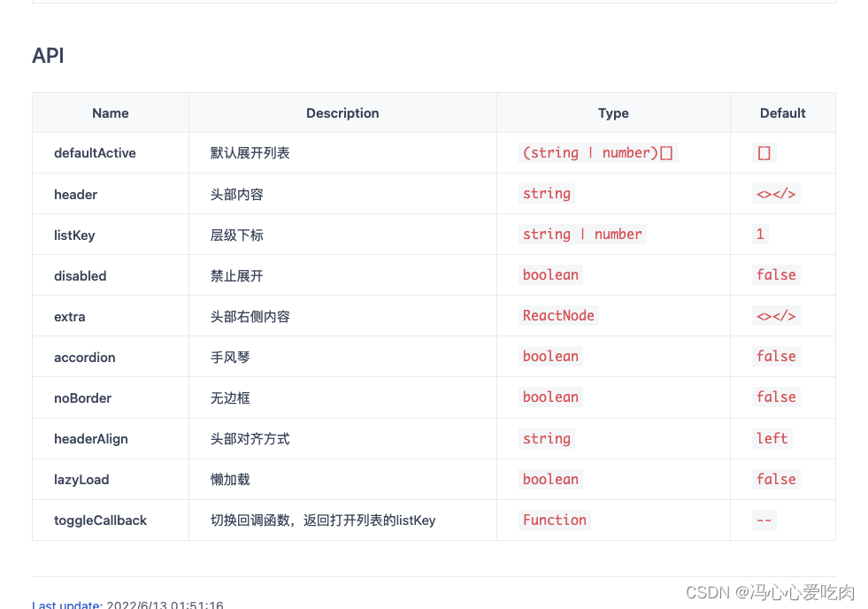The height and width of the screenshot is (609, 868).
Task: Click the '头部右侧内容' description
Action: tap(250, 317)
